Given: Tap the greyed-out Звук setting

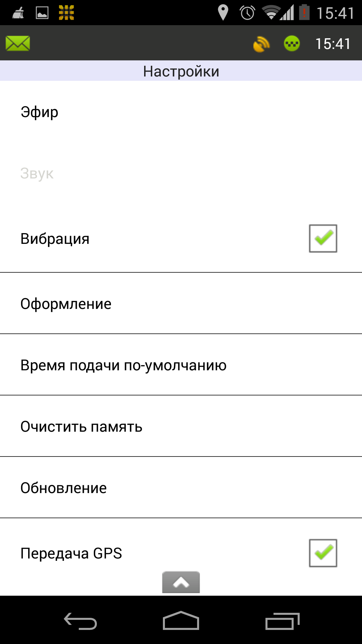Looking at the screenshot, I should (37, 174).
